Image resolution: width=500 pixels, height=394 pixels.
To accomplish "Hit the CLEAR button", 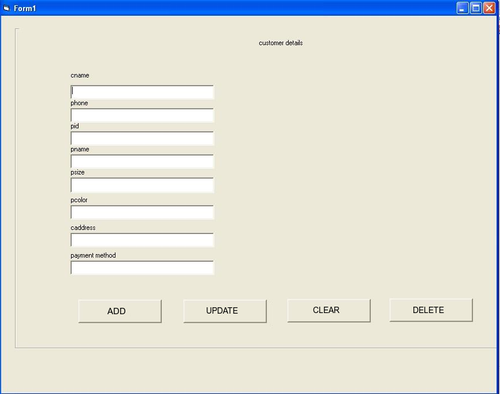I will [x=329, y=310].
